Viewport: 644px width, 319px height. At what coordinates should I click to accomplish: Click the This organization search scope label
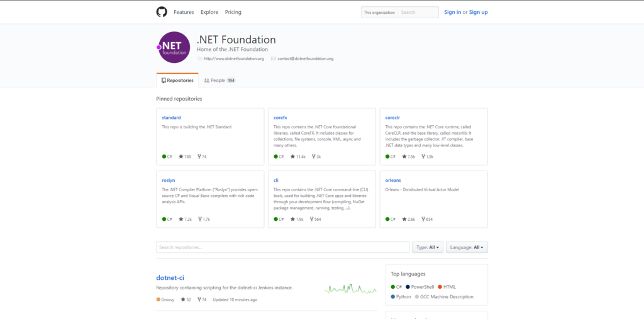379,13
